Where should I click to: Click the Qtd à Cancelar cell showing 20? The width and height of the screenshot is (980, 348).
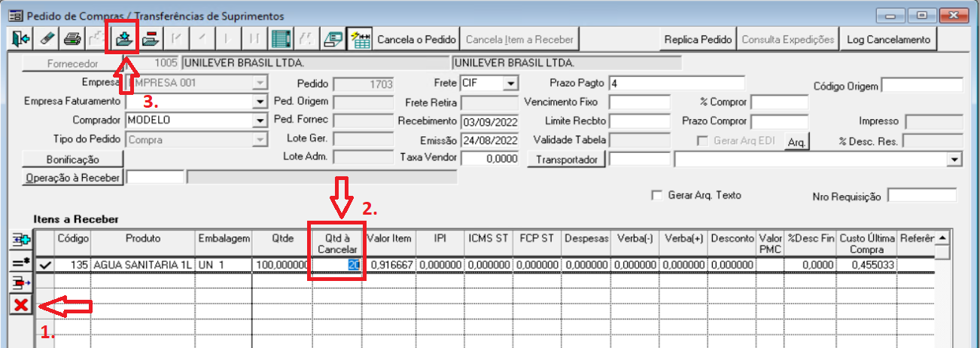point(337,264)
